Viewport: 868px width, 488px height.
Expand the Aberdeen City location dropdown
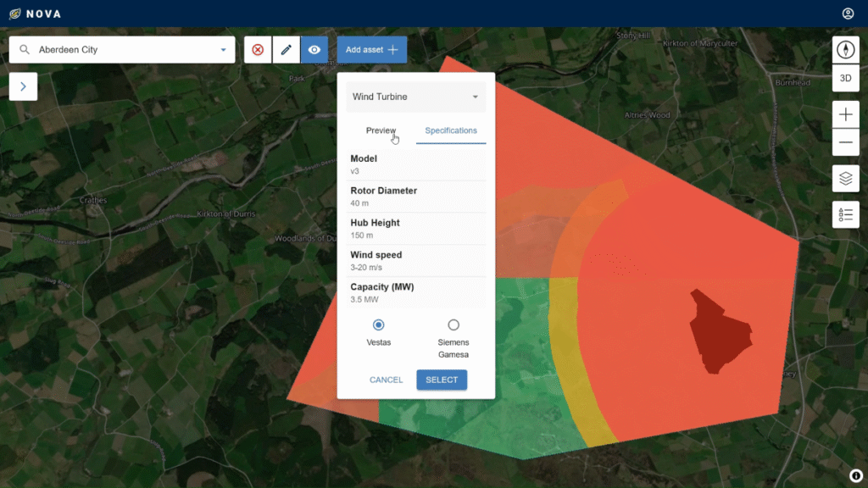224,50
